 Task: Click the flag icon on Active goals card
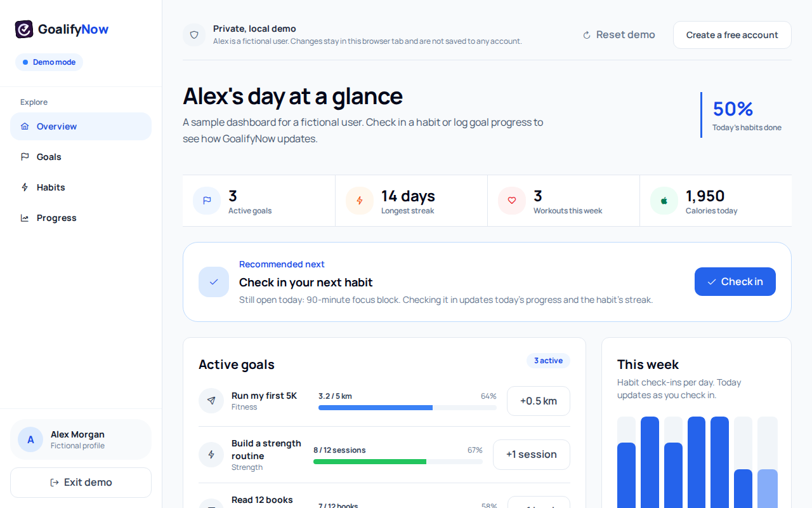coord(207,201)
